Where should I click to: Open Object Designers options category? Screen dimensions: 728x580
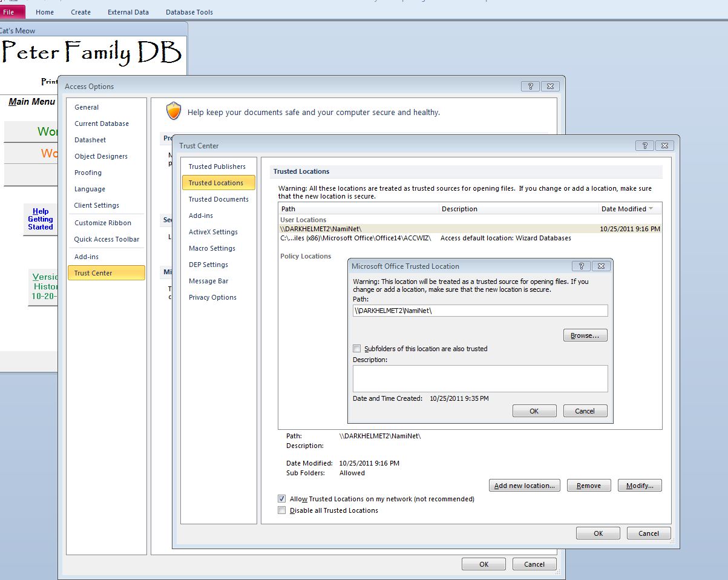(x=107, y=156)
